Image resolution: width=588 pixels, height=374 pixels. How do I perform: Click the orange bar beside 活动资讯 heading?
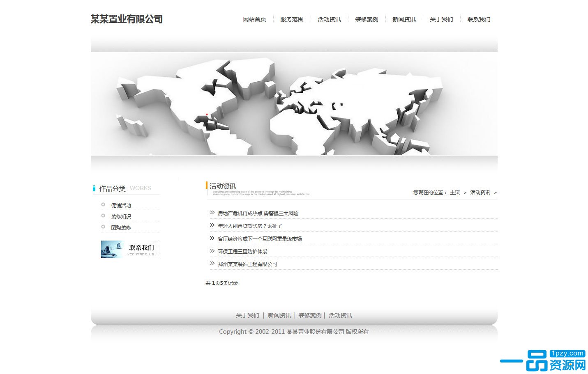point(207,185)
